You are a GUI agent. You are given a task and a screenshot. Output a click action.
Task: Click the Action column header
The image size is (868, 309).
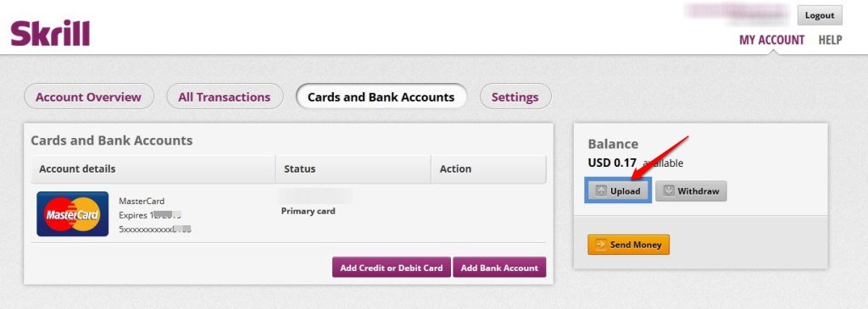(x=455, y=168)
